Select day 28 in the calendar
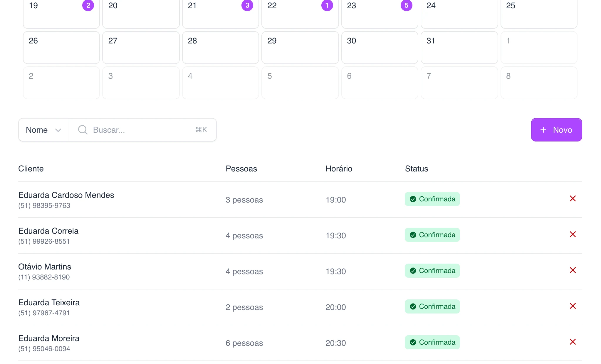This screenshot has width=601, height=364. coord(220,48)
